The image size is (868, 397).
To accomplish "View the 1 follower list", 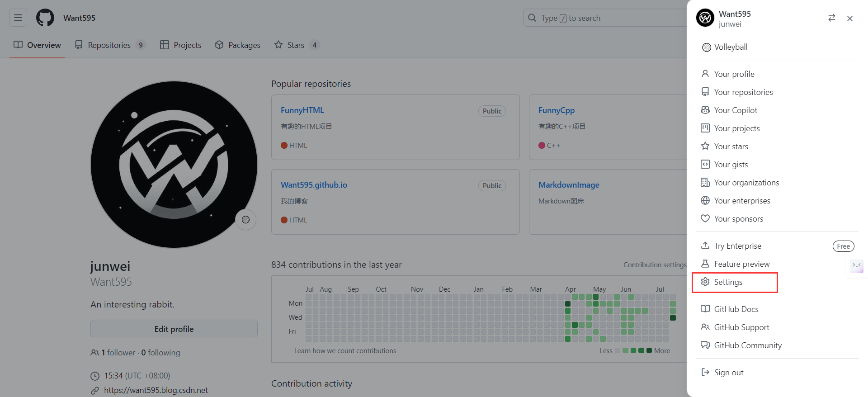I will click(x=118, y=352).
